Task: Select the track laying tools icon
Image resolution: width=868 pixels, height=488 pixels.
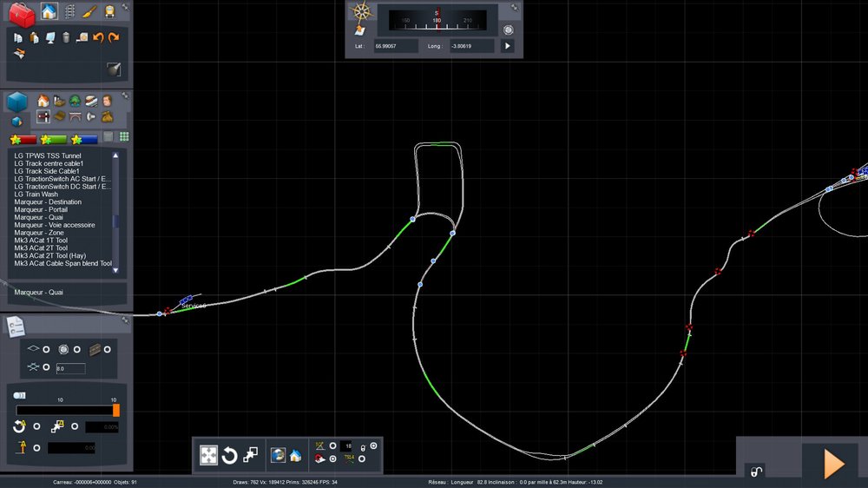Action: pyautogui.click(x=69, y=11)
